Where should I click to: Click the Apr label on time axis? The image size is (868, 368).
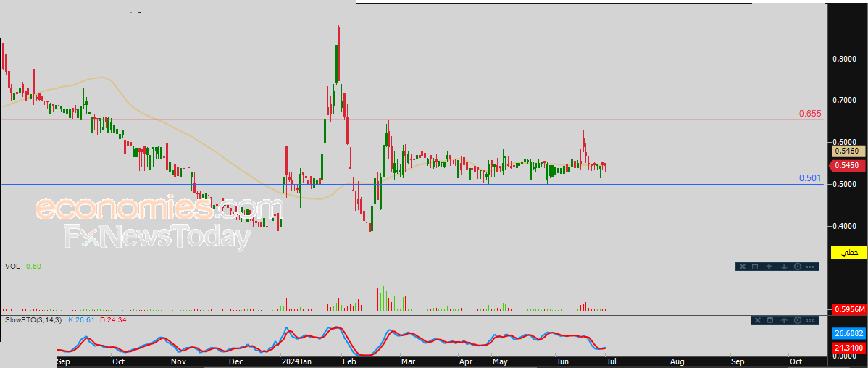point(466,361)
